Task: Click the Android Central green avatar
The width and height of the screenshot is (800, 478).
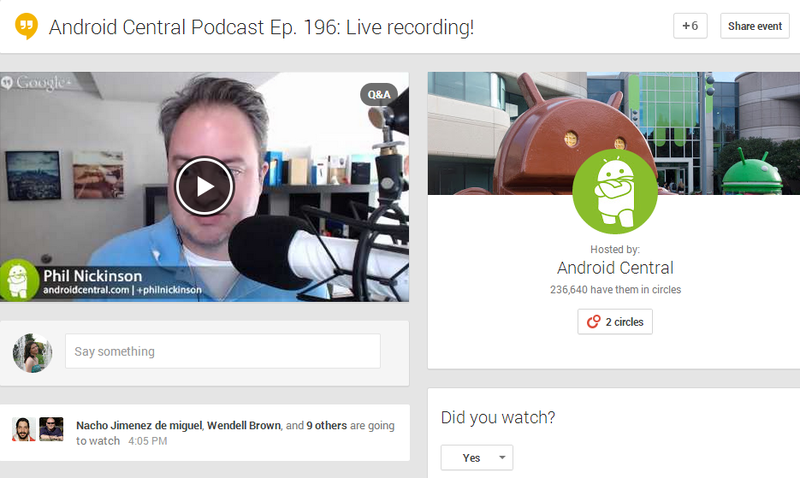Action: point(615,191)
